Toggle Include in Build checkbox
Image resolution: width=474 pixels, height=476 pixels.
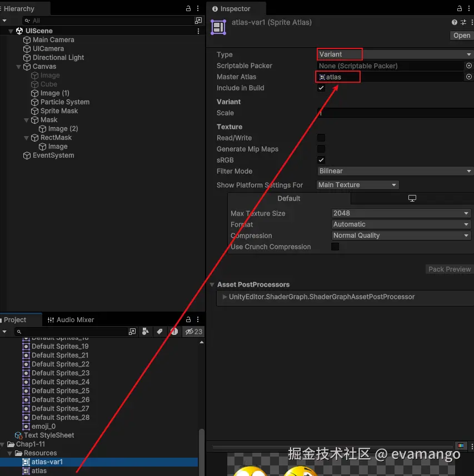click(x=321, y=88)
